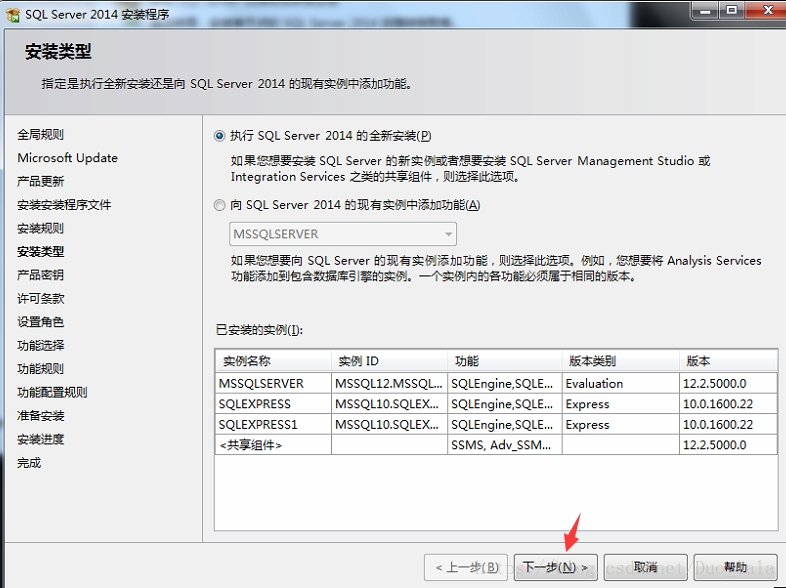Viewport: 786px width, 588px height.
Task: Minimize the SQL Server setup window
Action: point(705,11)
